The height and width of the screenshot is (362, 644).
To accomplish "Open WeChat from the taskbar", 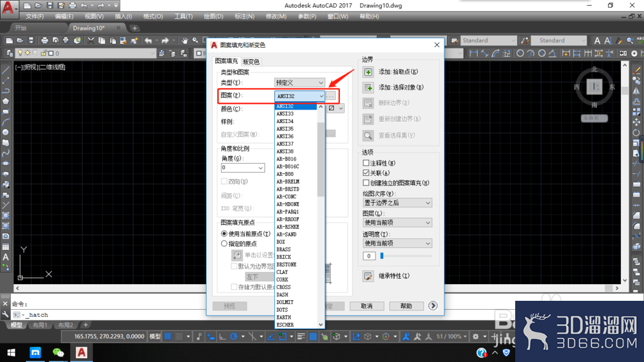I will [x=59, y=352].
